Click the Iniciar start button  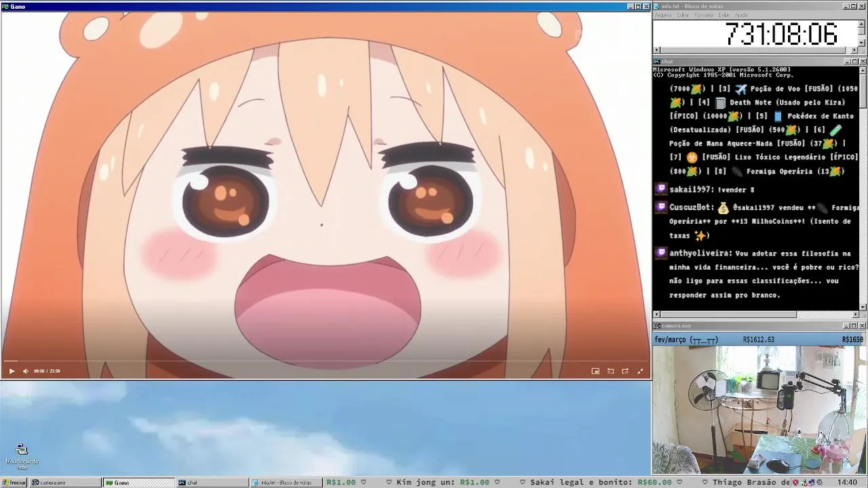point(14,483)
